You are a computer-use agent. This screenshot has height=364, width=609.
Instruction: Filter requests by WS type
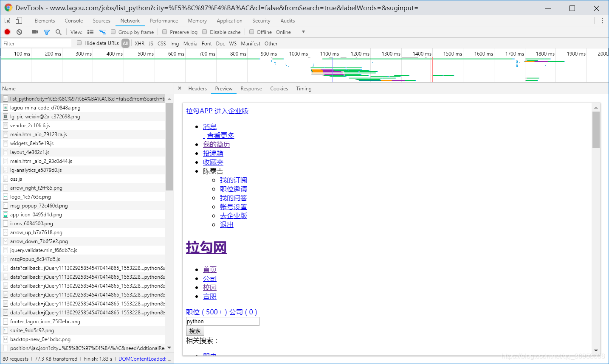(x=233, y=43)
